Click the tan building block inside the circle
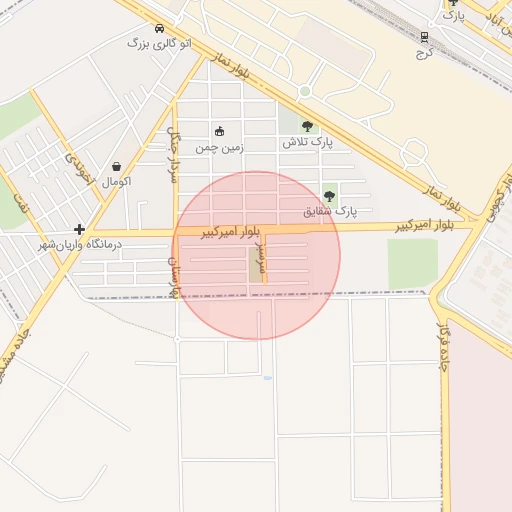 point(256,265)
